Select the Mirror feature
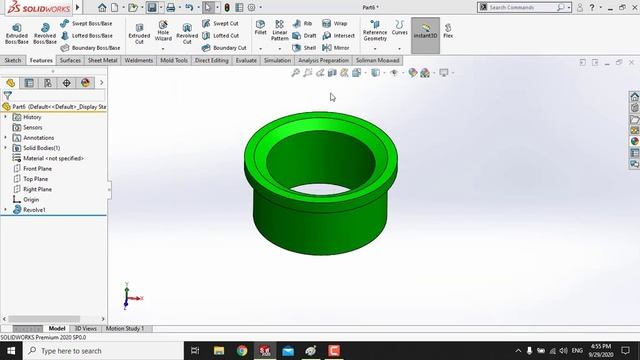The height and width of the screenshot is (360, 640). 336,48
